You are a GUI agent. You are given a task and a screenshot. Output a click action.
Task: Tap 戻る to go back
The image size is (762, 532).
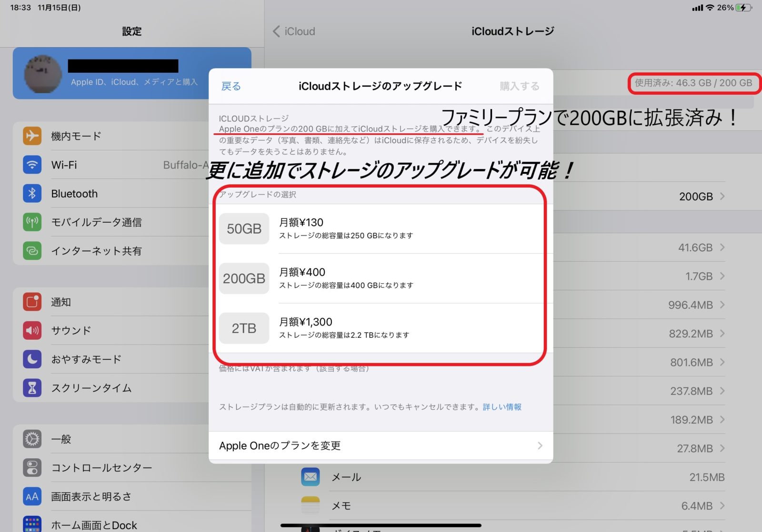tap(231, 86)
